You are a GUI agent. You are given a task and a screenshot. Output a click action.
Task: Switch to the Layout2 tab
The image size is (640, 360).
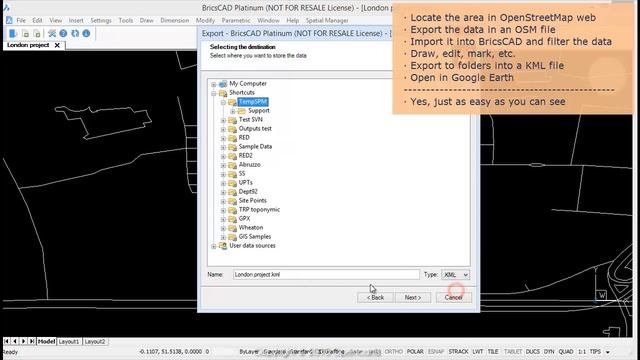[95, 341]
